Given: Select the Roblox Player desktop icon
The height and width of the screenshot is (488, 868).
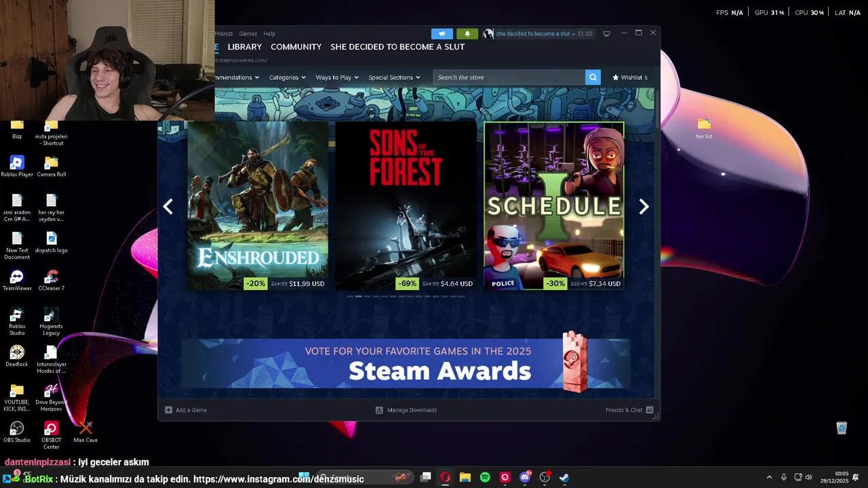Looking at the screenshot, I should point(17,167).
